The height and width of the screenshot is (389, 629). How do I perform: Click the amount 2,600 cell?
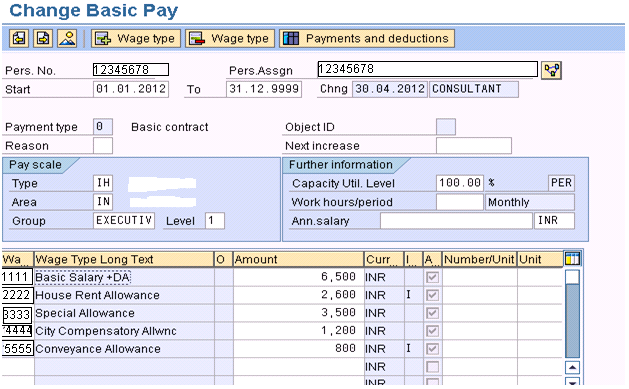(x=298, y=295)
